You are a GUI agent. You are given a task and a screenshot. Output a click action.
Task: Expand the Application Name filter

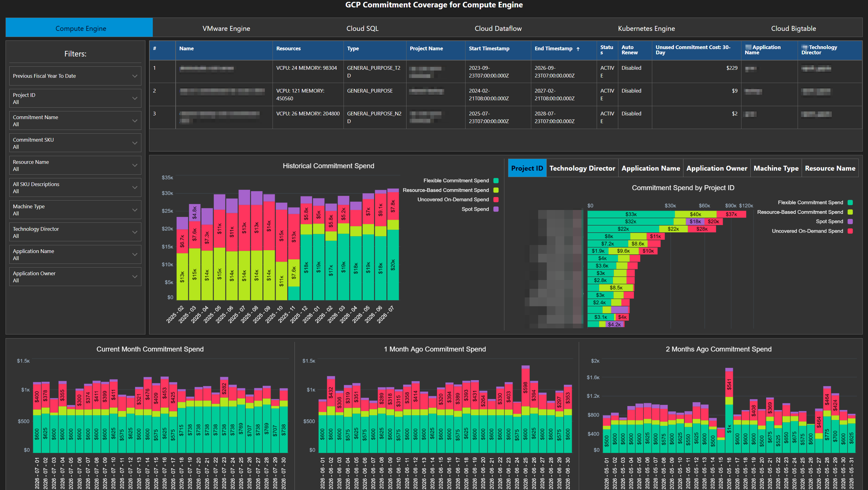[x=75, y=254]
